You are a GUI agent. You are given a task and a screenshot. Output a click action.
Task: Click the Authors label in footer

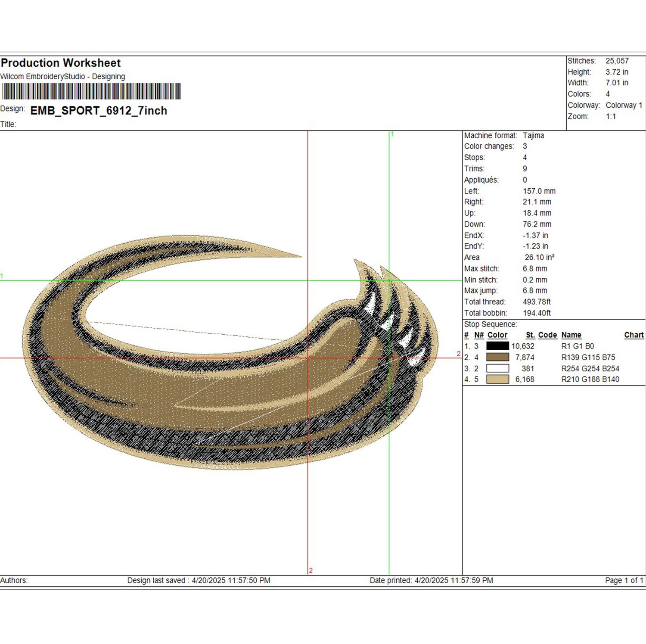tap(14, 581)
